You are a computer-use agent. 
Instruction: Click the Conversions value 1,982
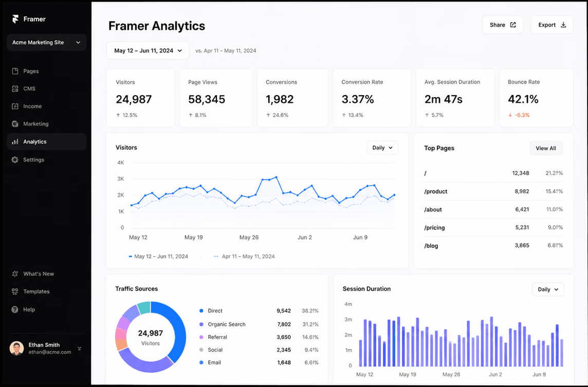[x=280, y=99]
